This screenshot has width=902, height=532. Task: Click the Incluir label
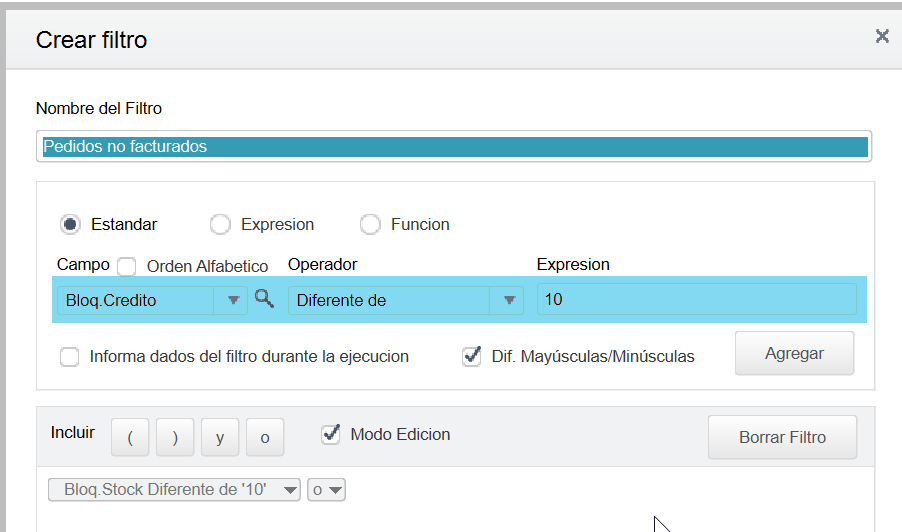coord(72,433)
